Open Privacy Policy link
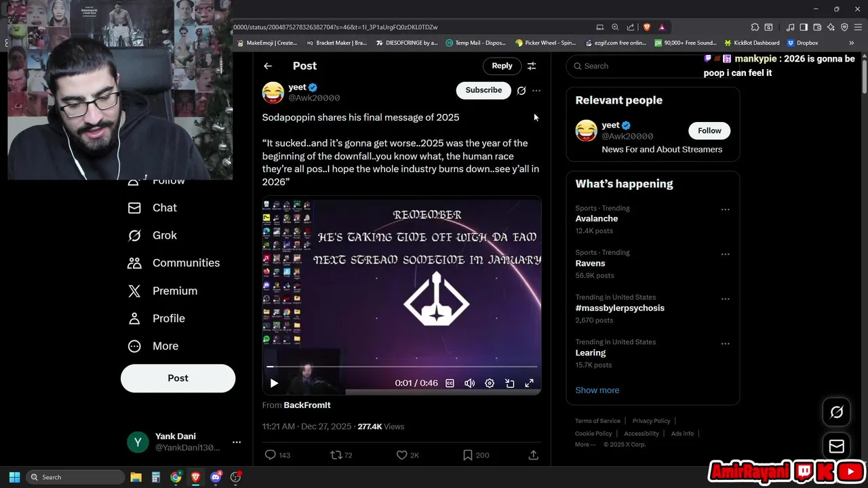Image resolution: width=868 pixels, height=488 pixels. 651,421
